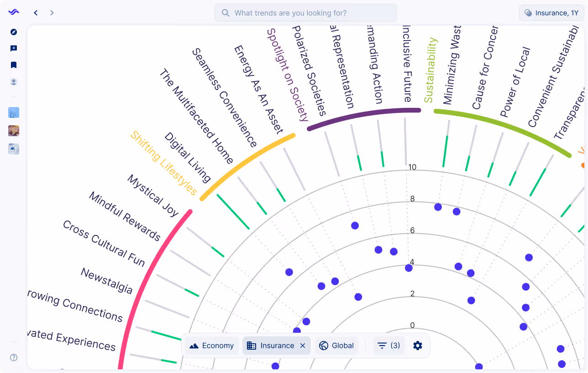Click the Digital Living trend label
588x373 pixels.
click(x=188, y=157)
